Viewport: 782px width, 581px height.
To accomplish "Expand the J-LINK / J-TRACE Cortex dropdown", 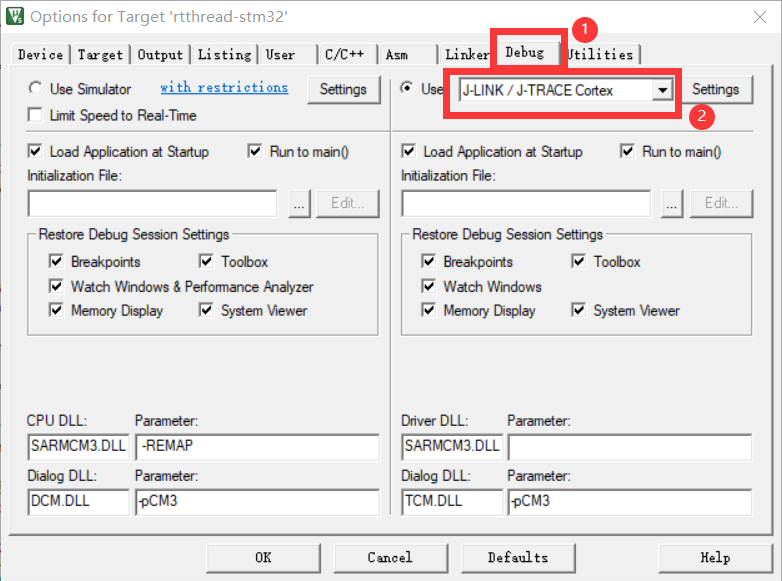I will 662,90.
